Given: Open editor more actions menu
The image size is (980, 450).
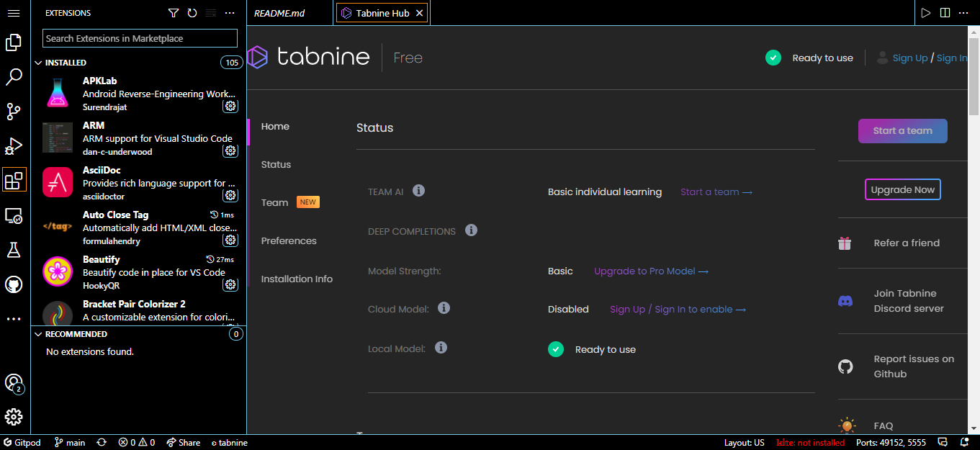Looking at the screenshot, I should pos(963,13).
